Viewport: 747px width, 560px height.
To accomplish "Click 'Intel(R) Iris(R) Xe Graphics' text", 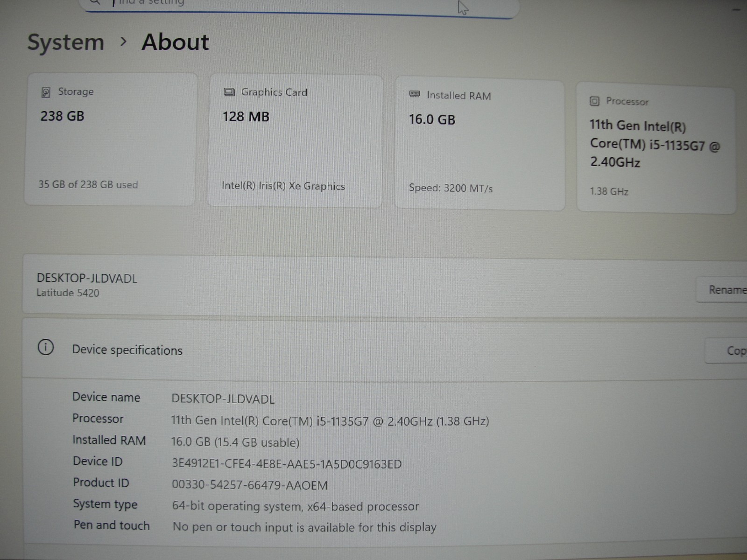I will (x=283, y=186).
